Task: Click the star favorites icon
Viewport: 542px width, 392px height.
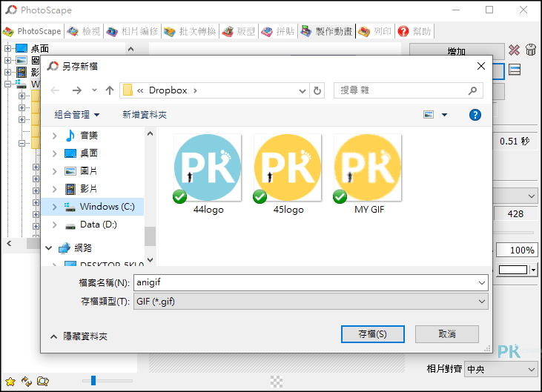Action: 10,382
